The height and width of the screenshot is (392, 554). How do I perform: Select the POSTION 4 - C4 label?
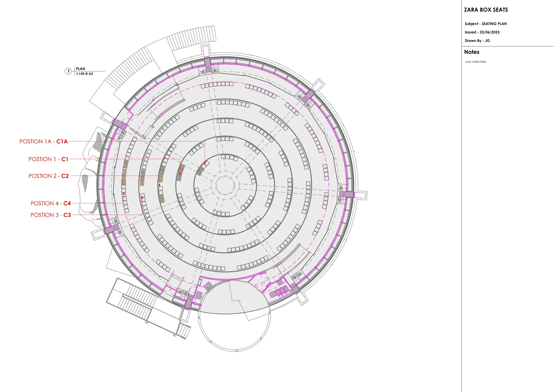[x=51, y=203]
